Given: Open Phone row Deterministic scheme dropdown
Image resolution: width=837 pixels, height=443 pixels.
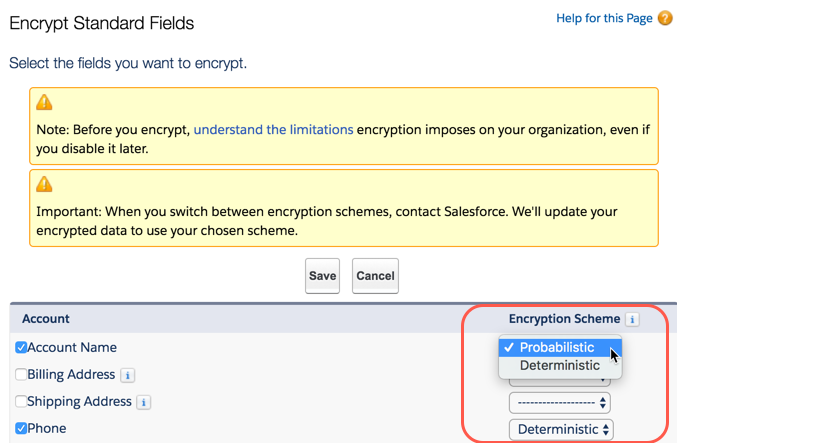Looking at the screenshot, I should tap(561, 430).
